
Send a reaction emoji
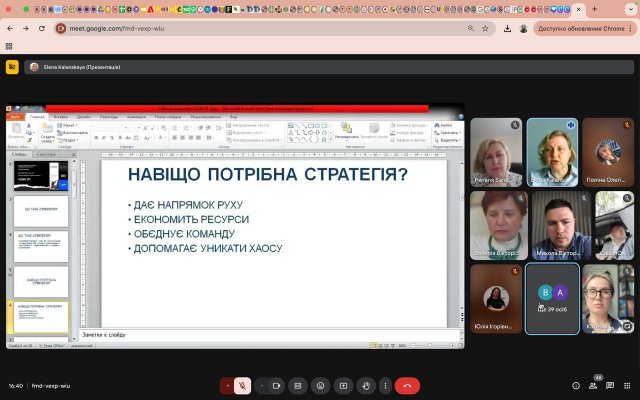click(321, 385)
